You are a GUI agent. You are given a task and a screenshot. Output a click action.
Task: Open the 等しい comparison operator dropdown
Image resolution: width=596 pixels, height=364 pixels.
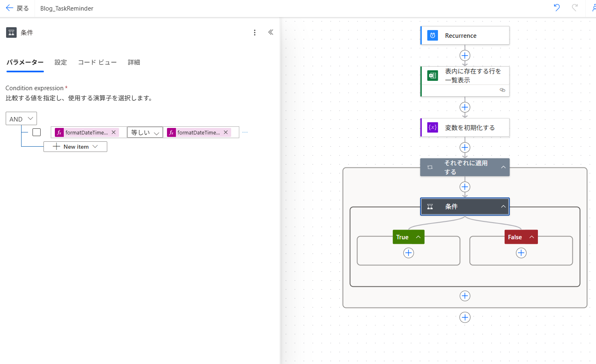pyautogui.click(x=145, y=132)
